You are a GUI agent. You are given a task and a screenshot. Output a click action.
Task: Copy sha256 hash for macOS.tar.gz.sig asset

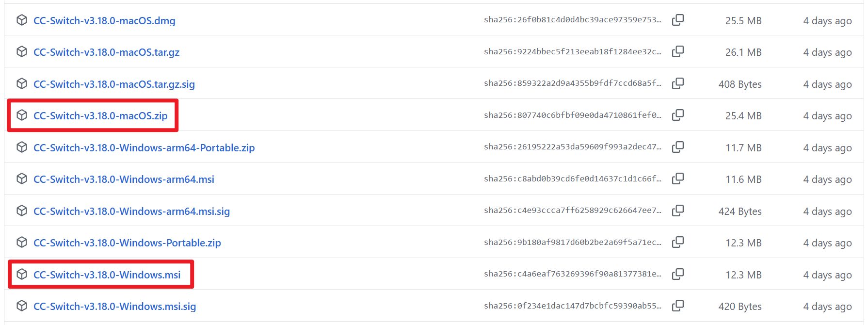[678, 83]
